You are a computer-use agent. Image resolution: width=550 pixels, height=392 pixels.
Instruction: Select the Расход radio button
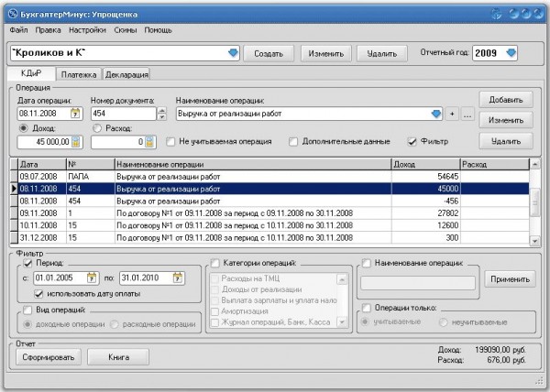[96, 129]
